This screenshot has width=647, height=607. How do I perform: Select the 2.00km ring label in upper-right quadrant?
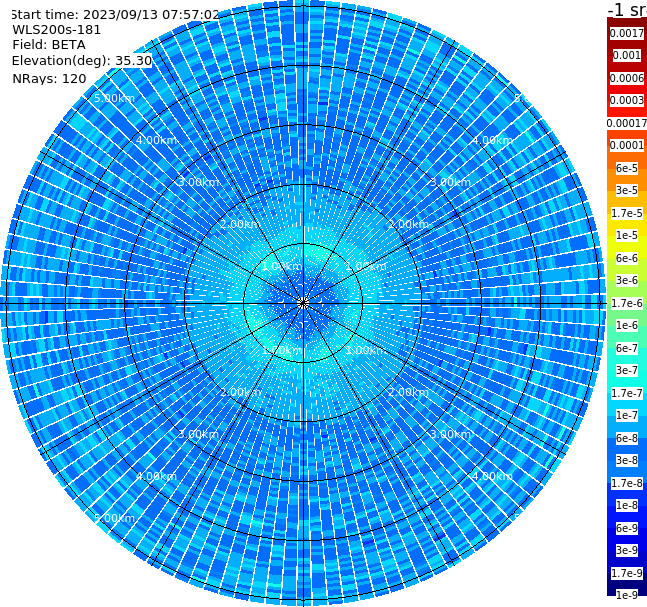click(x=408, y=224)
